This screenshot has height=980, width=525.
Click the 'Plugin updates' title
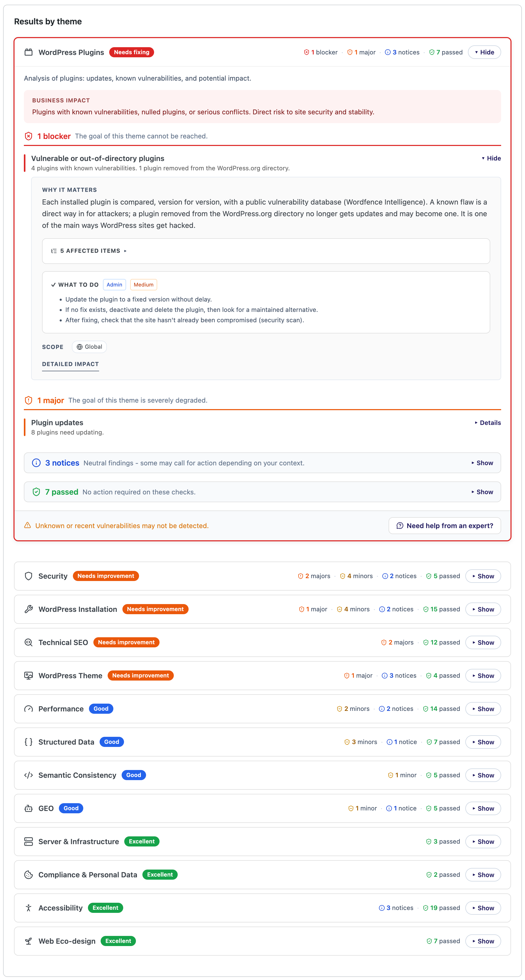(57, 423)
